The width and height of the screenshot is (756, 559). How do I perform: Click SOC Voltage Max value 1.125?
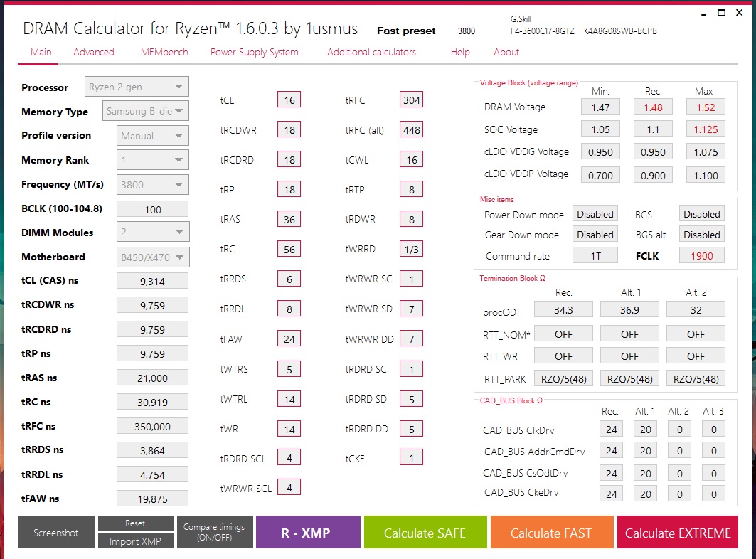click(x=706, y=129)
